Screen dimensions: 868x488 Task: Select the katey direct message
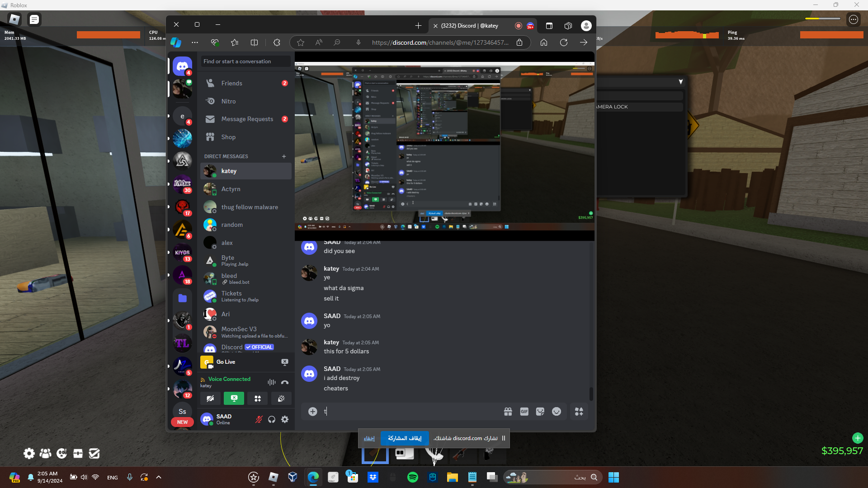click(x=246, y=171)
